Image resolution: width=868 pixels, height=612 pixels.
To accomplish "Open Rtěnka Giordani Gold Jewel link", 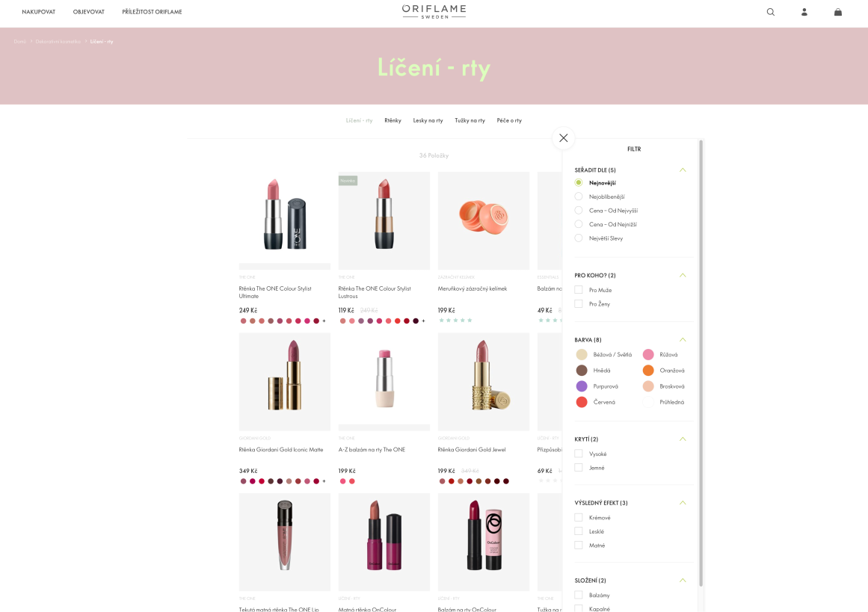I will 472,449.
